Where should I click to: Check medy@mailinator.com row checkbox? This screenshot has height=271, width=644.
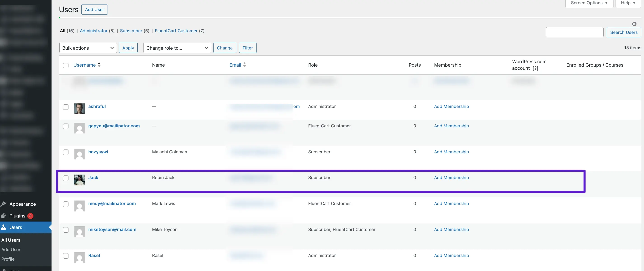[66, 204]
